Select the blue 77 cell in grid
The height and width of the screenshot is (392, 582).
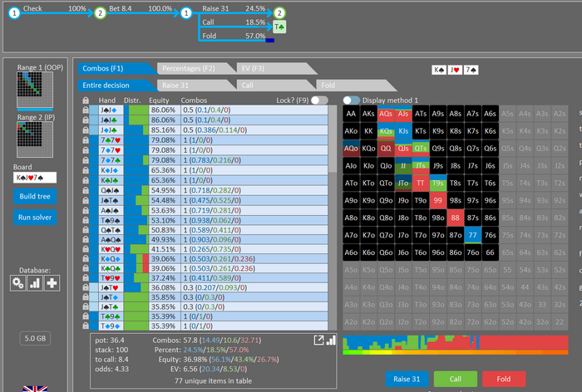pyautogui.click(x=472, y=235)
